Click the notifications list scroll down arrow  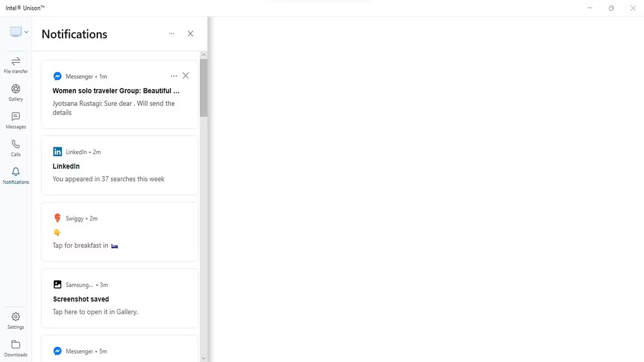click(204, 358)
